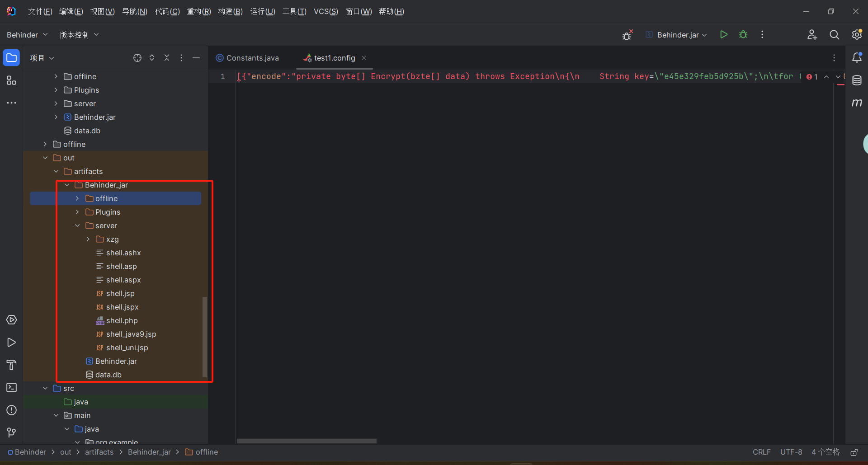This screenshot has width=868, height=465.
Task: Expand the xzg folder
Action: pyautogui.click(x=88, y=239)
